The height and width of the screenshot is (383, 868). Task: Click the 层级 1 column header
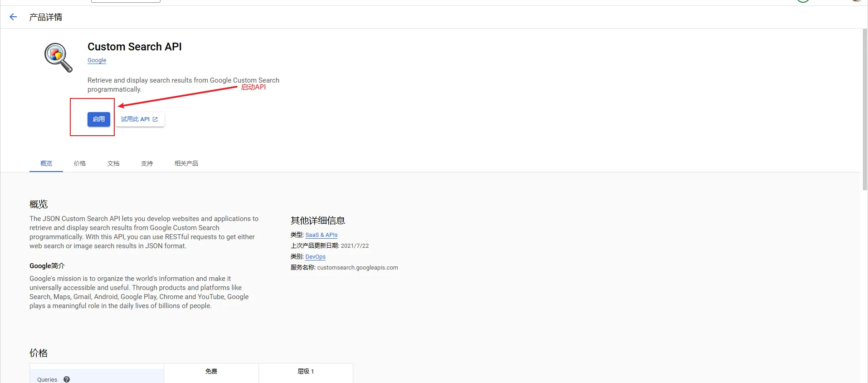click(306, 371)
